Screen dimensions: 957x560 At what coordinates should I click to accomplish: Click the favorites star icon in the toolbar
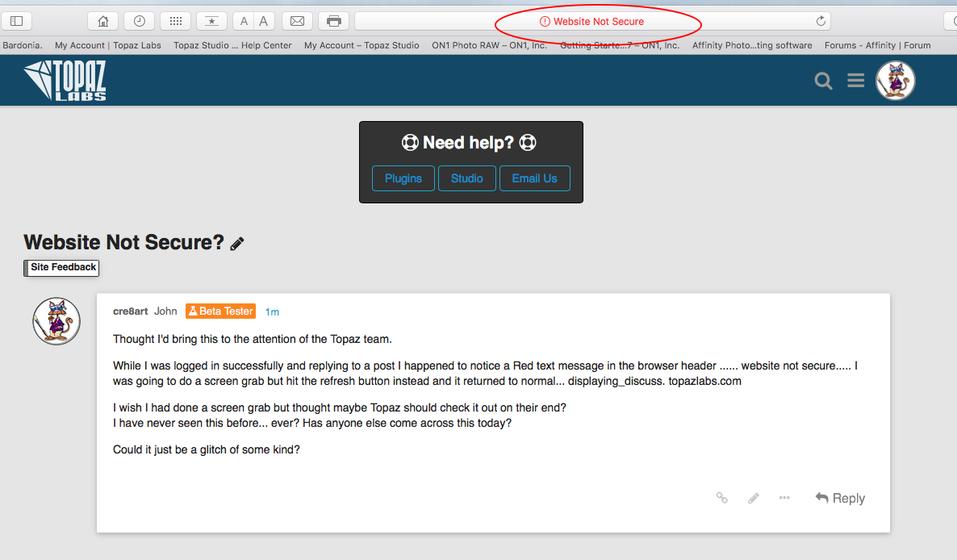(x=211, y=20)
